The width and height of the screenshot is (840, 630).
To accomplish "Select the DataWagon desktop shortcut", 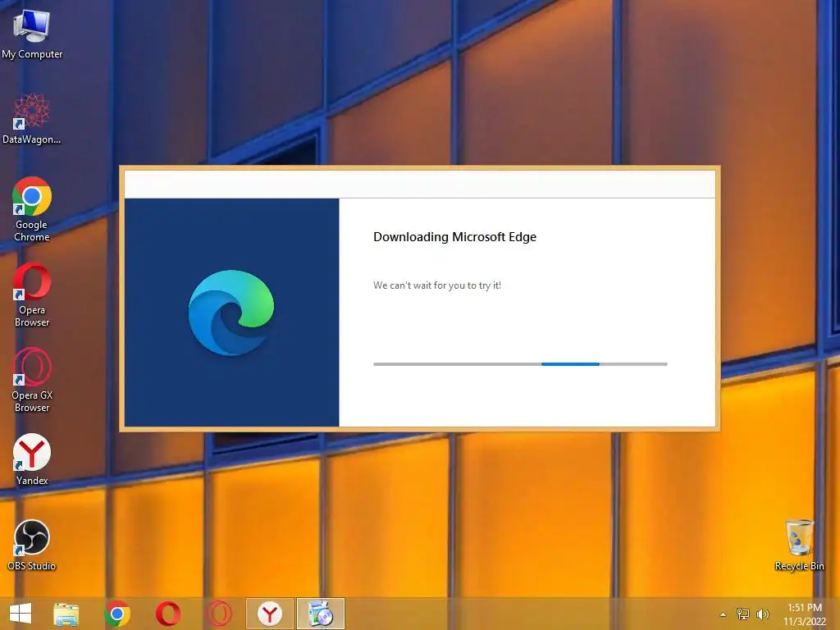I will click(32, 118).
